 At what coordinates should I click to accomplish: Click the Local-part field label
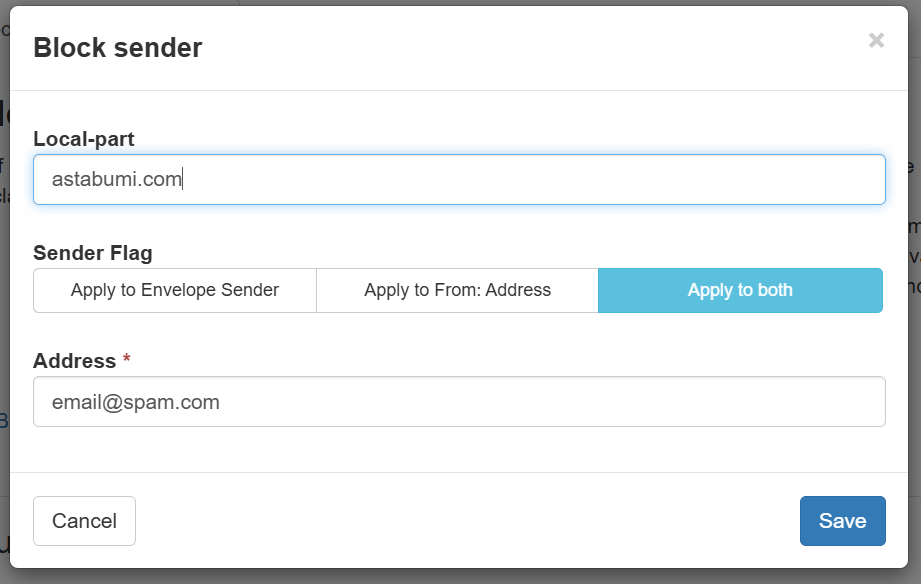(x=83, y=139)
